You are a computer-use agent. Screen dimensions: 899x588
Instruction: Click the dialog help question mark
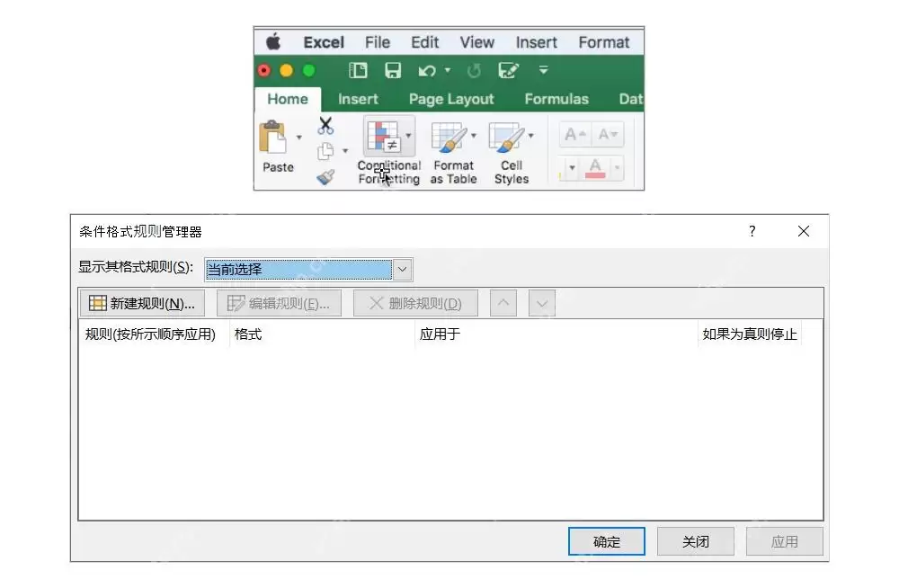click(x=752, y=231)
